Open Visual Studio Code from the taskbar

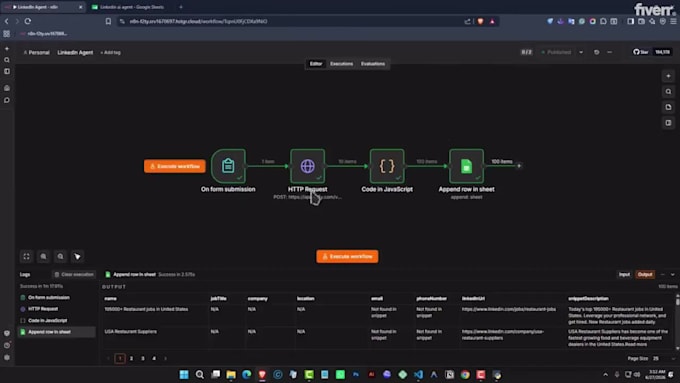(418, 374)
